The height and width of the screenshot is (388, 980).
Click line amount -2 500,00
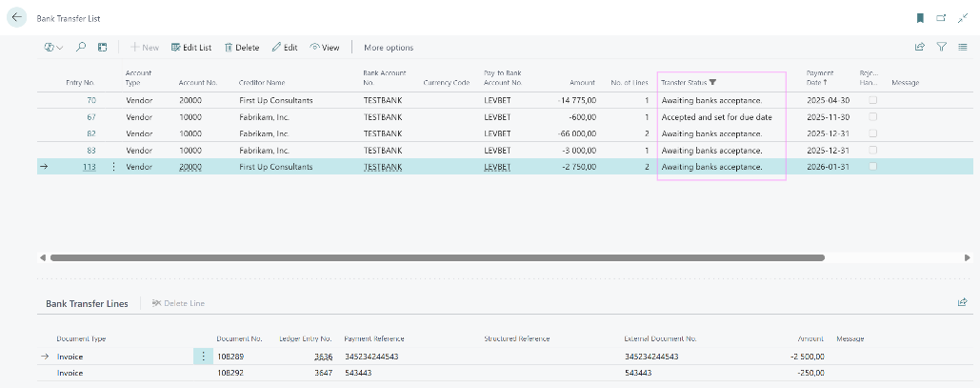click(807, 357)
